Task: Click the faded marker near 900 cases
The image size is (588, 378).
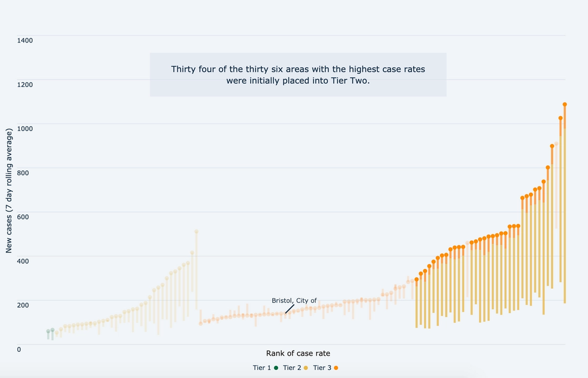Action: 556,144
